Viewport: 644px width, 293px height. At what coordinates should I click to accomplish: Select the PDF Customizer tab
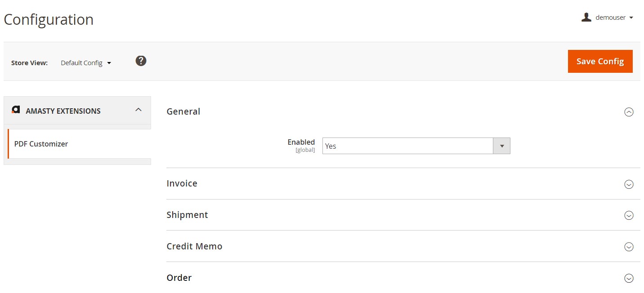click(41, 144)
